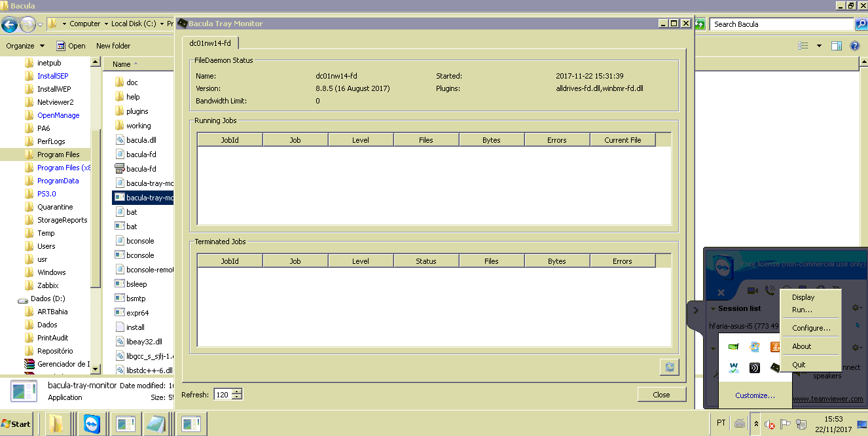Image resolution: width=868 pixels, height=436 pixels.
Task: Open the www.teamviewer.com link
Action: tap(827, 399)
